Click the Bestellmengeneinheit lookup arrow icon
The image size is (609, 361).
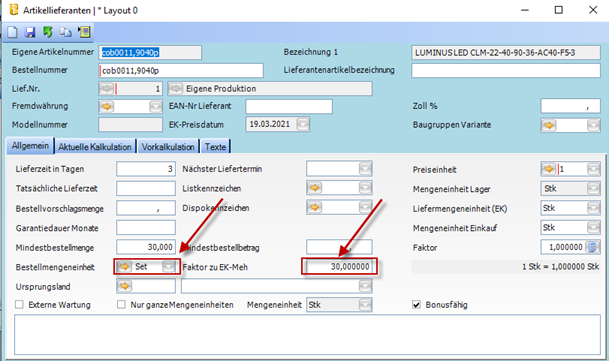click(x=124, y=267)
